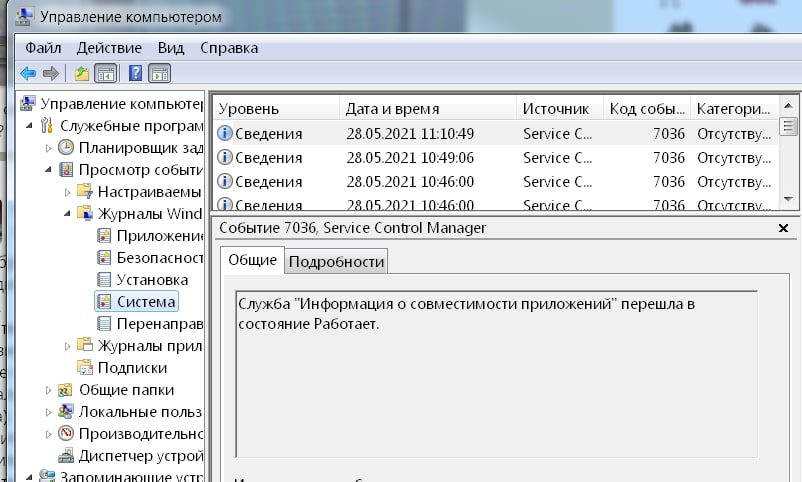Expand the Журналы приложений node
Screen dimensions: 802x482
point(68,346)
